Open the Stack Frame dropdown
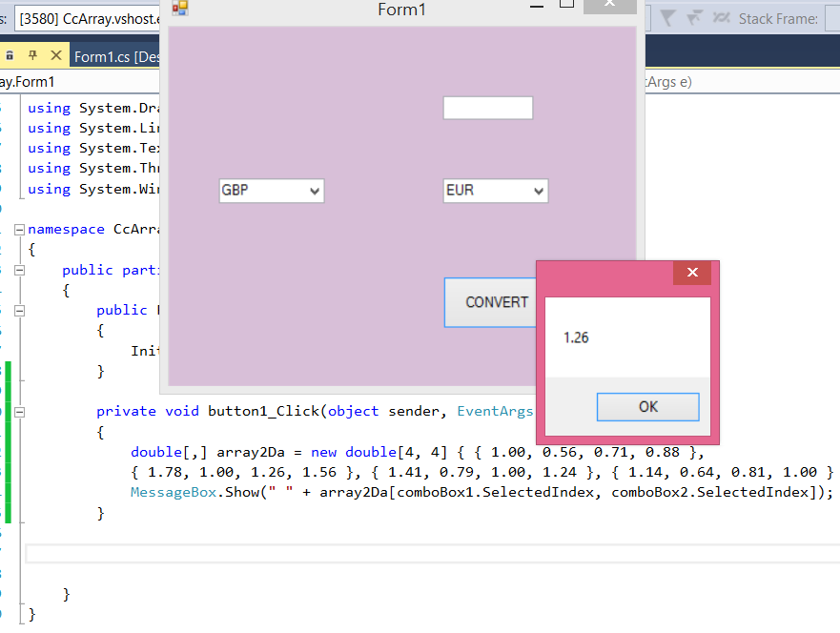 (832, 19)
